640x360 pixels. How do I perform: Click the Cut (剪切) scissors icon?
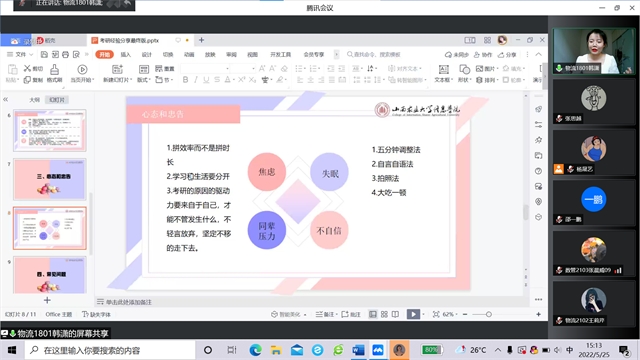[27, 68]
